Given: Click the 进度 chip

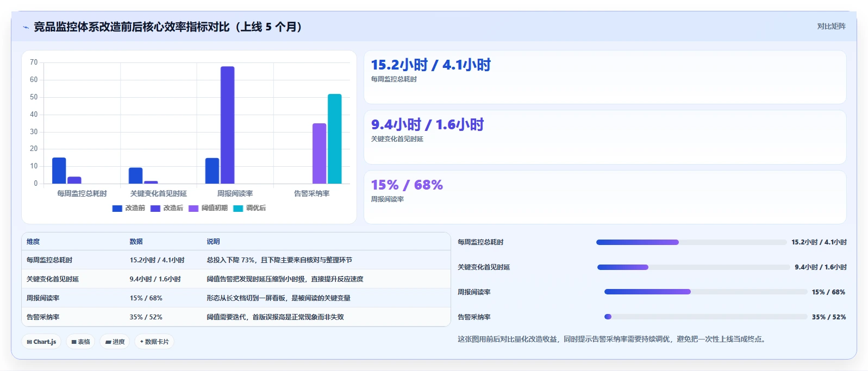Looking at the screenshot, I should point(115,342).
